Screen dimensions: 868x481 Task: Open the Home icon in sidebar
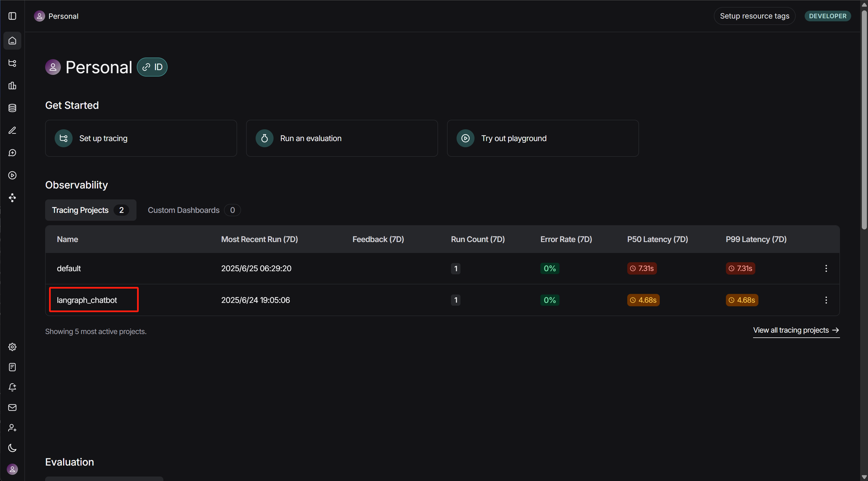12,40
